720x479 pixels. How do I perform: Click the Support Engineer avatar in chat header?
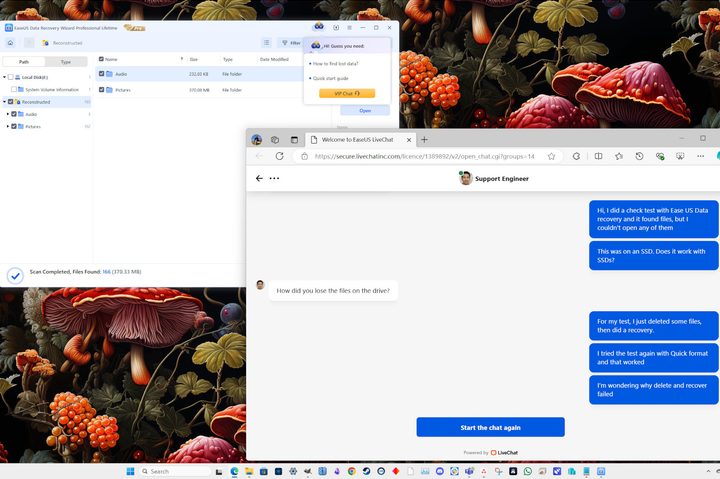coord(466,178)
